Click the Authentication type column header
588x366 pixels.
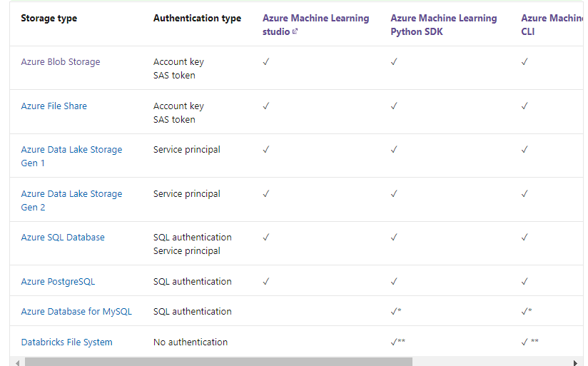[197, 19]
